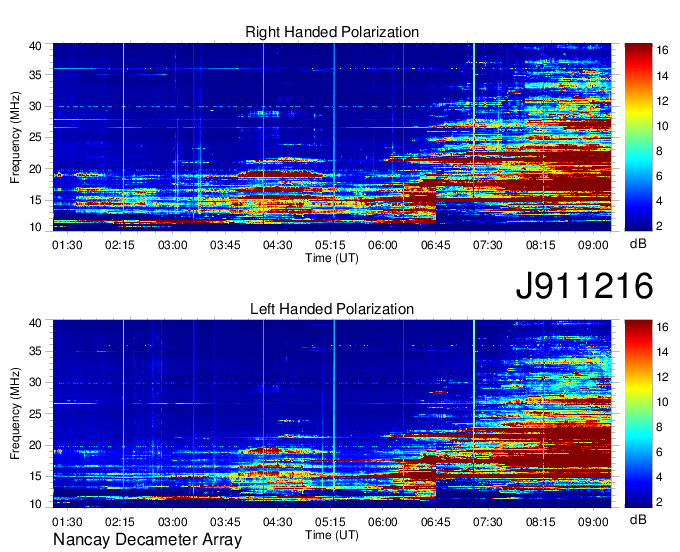Click the '05:15' tick label on the bottom plot

330,522
